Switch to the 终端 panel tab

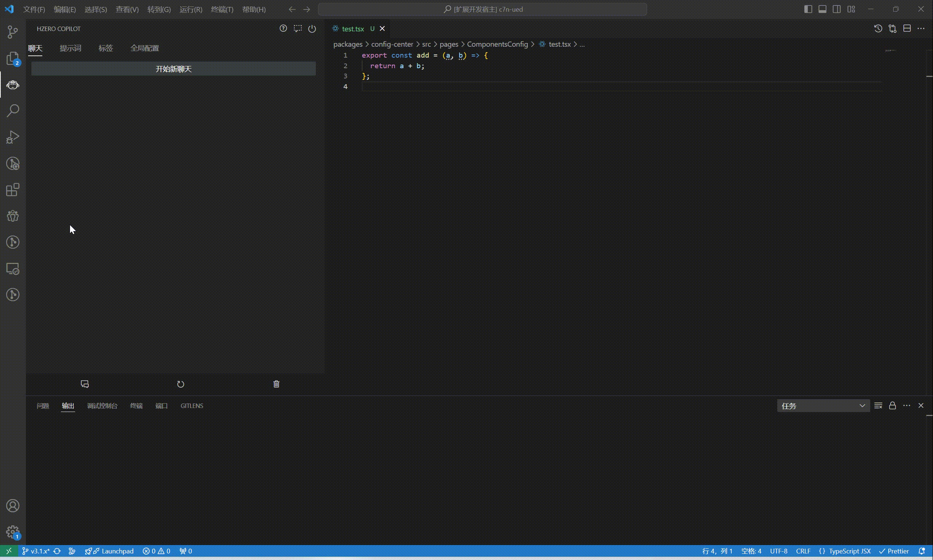(136, 406)
